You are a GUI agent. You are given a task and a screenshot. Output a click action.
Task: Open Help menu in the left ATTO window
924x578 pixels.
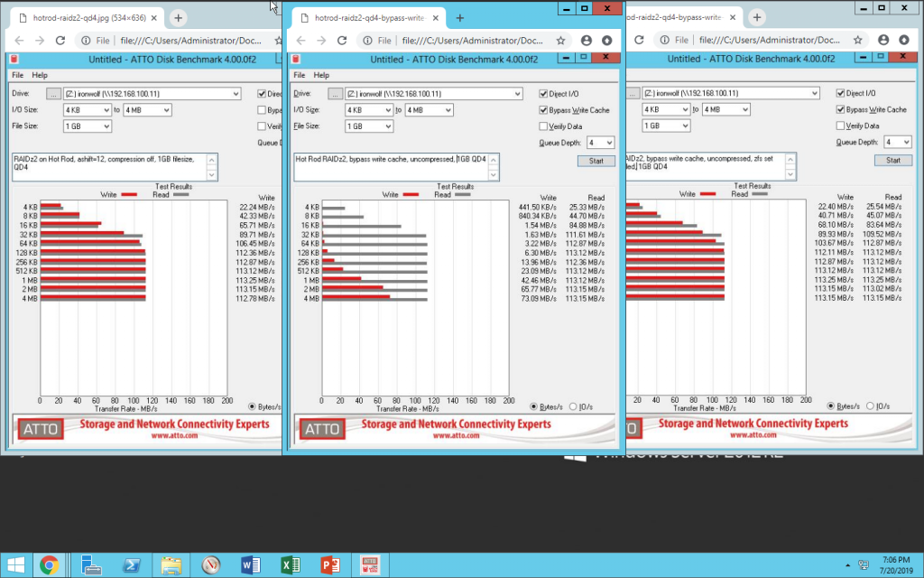coord(40,75)
